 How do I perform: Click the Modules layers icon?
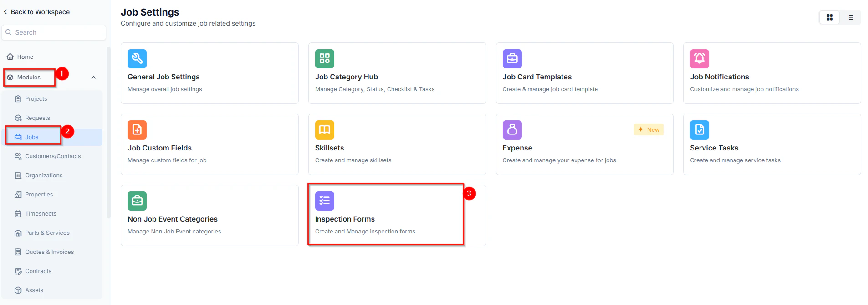pyautogui.click(x=10, y=78)
